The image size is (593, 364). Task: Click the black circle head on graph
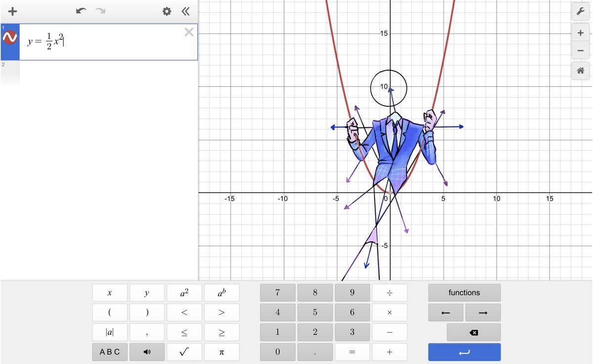[x=389, y=88]
